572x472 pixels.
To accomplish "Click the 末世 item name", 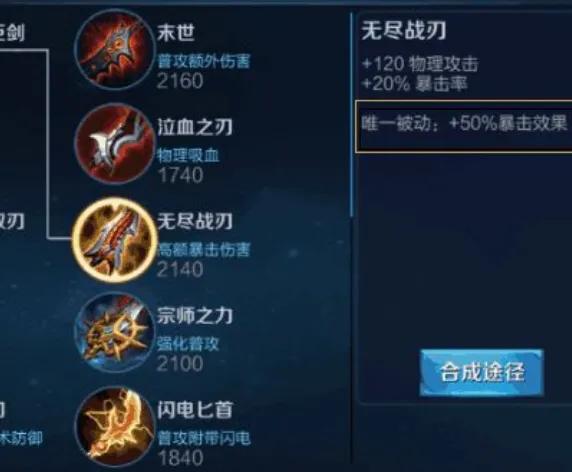I will [x=176, y=33].
